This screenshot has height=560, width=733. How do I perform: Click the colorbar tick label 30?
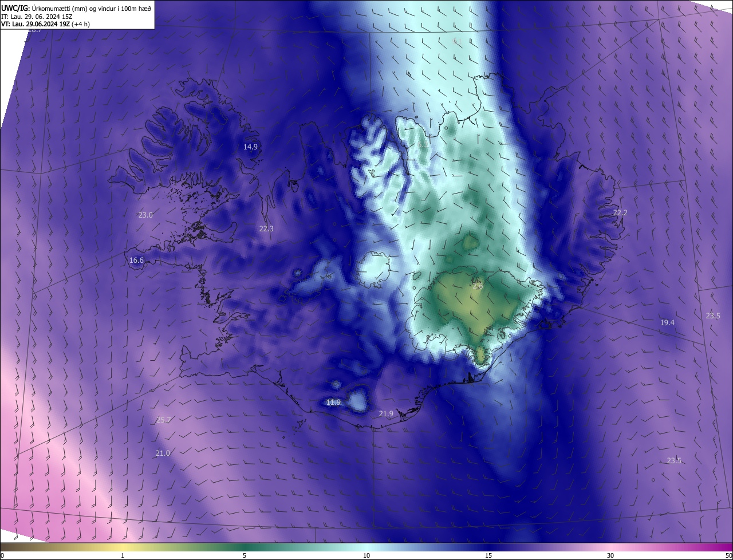610,556
